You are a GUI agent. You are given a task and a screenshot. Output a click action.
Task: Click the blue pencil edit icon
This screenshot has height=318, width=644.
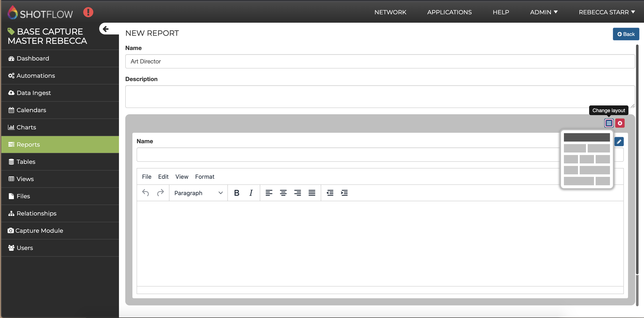pos(619,142)
